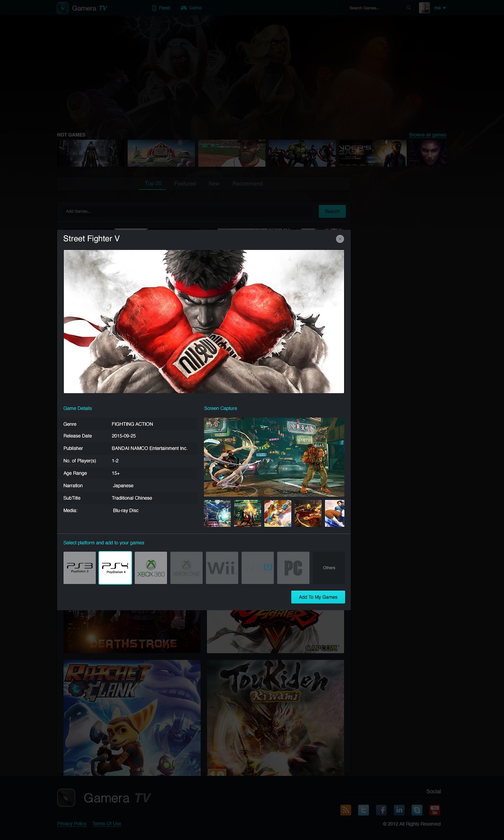Click the 'Traditional Chinese' subtitle value
The width and height of the screenshot is (504, 840).
pyautogui.click(x=132, y=498)
